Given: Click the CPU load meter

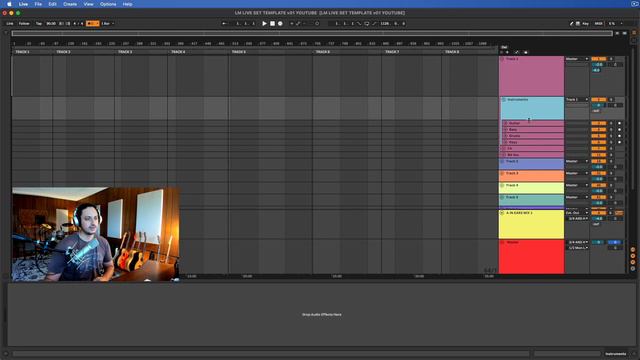Looking at the screenshot, I should click(612, 24).
